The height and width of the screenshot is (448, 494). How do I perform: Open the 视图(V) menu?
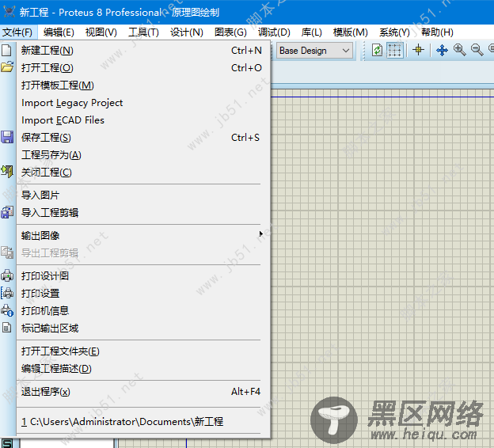(x=101, y=32)
